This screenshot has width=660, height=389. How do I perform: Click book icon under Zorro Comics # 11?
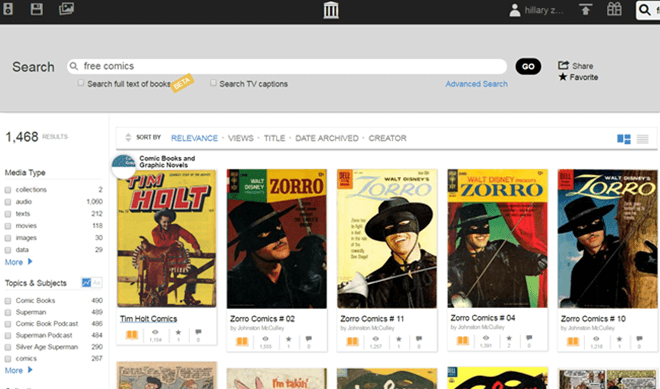tap(352, 341)
